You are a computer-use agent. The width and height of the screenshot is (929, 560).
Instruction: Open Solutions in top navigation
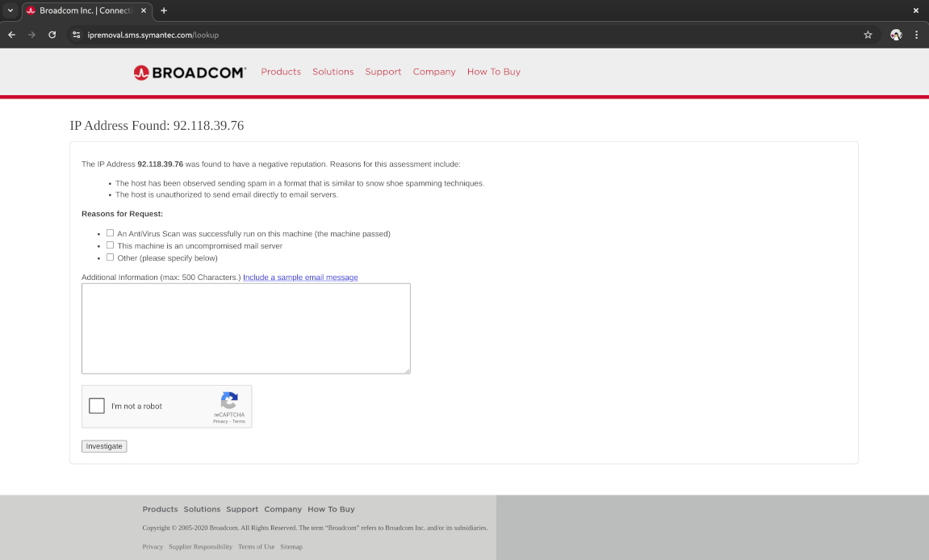click(333, 72)
